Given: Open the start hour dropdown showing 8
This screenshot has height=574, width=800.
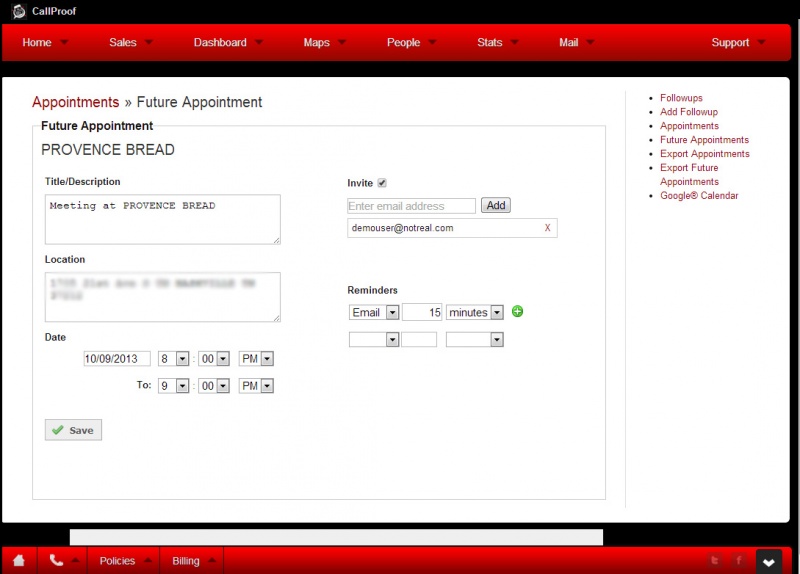Looking at the screenshot, I should pyautogui.click(x=173, y=359).
